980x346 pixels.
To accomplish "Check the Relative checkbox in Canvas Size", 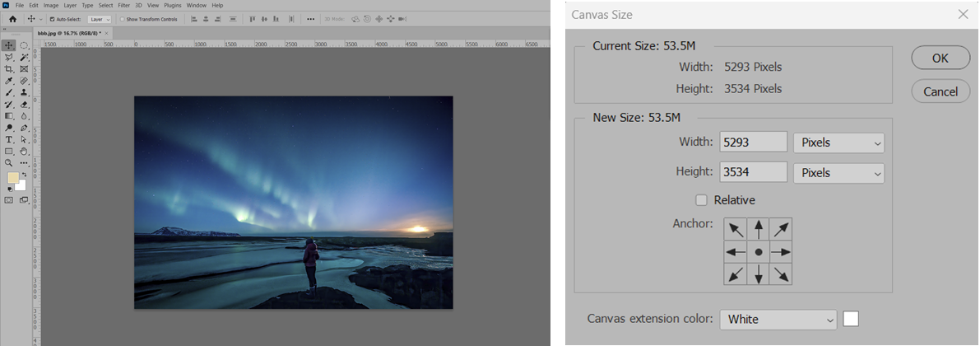I will tap(701, 200).
